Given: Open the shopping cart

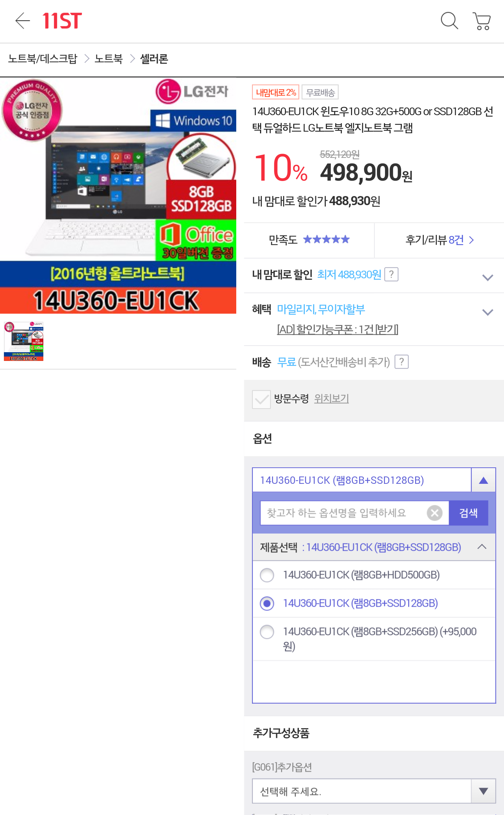Looking at the screenshot, I should point(482,21).
